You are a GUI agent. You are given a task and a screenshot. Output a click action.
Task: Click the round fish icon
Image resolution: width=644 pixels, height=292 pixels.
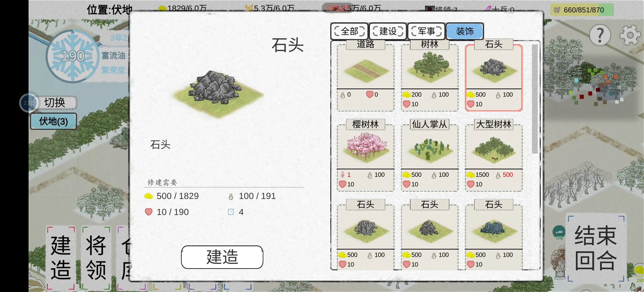(x=559, y=231)
